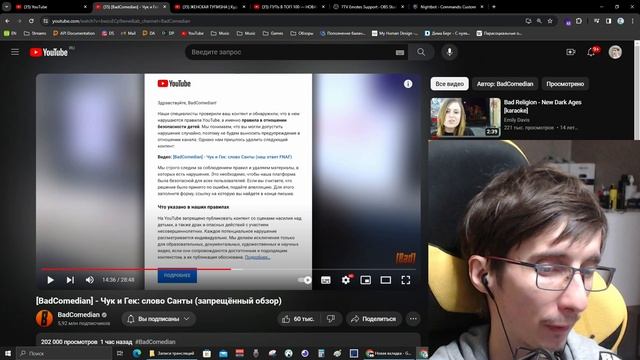Switch to theater mode

point(386,280)
